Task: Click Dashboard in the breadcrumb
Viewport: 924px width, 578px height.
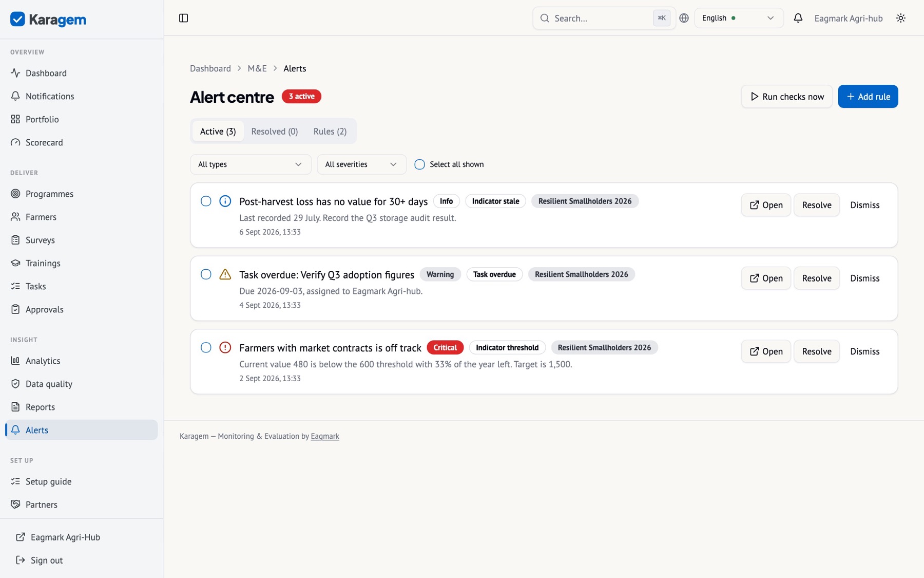Action: [210, 68]
